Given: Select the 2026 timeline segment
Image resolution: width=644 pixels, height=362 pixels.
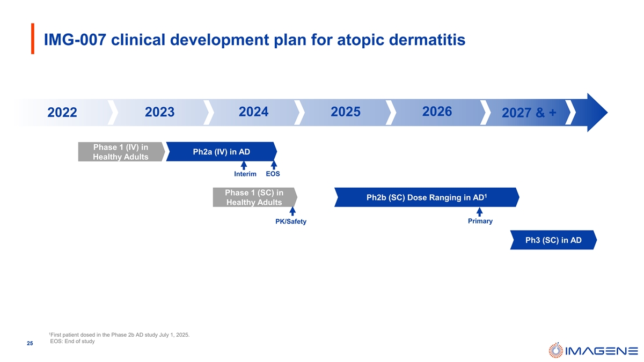Looking at the screenshot, I should coord(437,112).
